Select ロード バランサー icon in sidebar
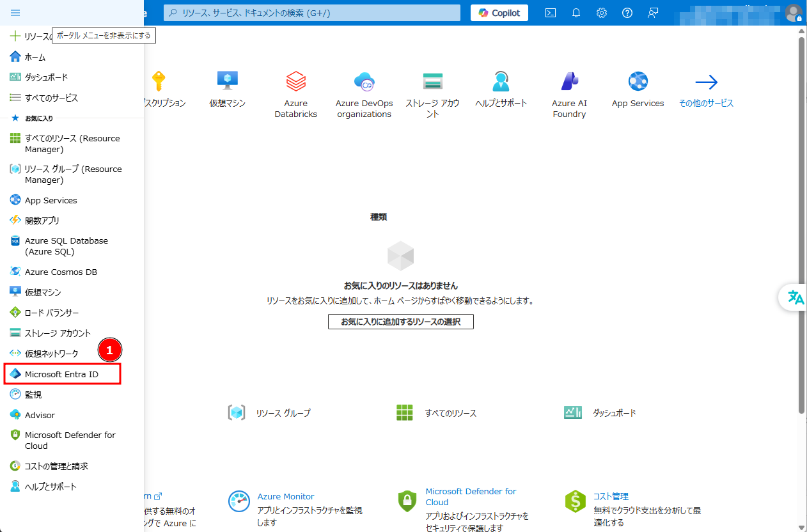807x532 pixels. coord(15,313)
